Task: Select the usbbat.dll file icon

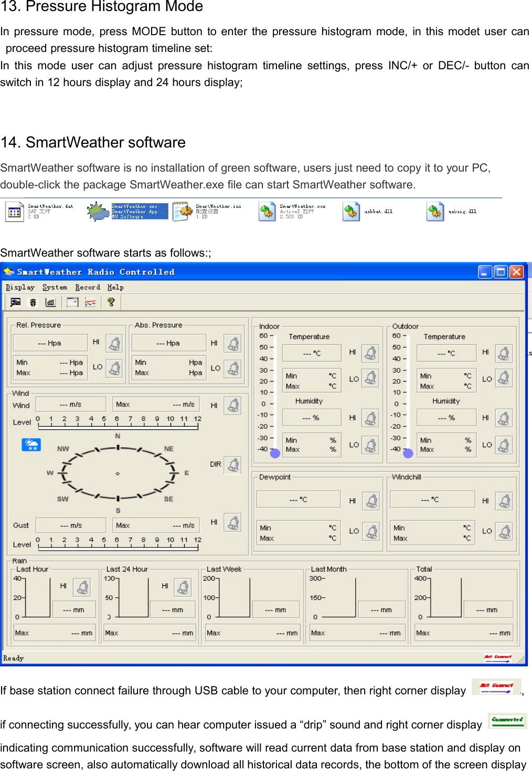Action: [351, 212]
